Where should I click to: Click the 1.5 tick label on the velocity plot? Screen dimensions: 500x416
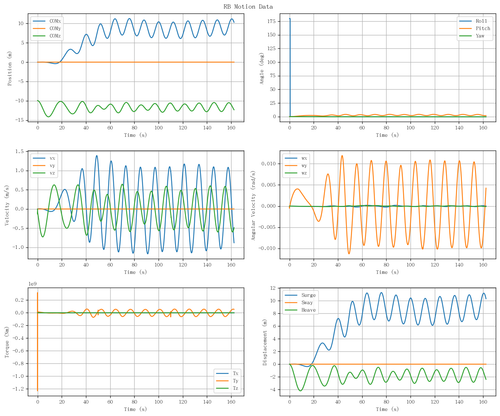[x=20, y=151]
